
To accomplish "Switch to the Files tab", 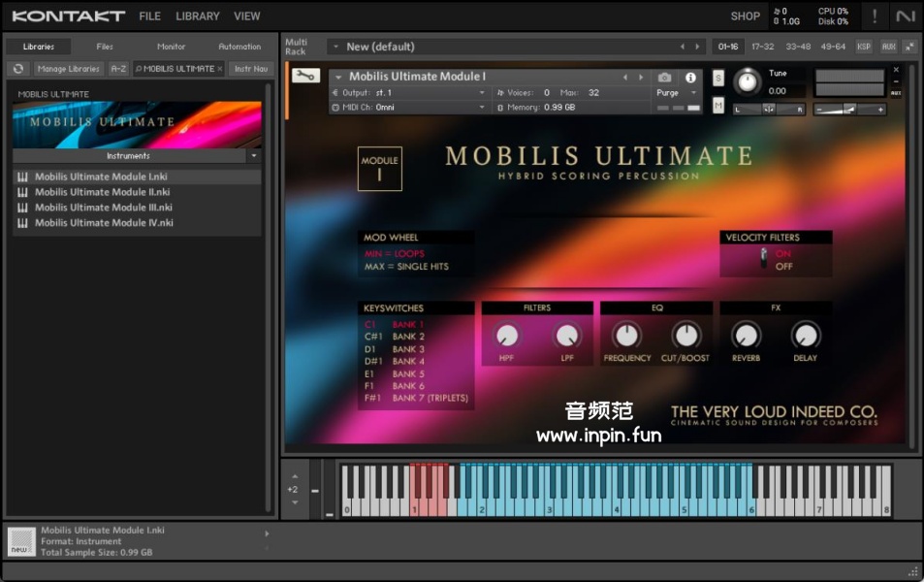I will click(x=104, y=47).
